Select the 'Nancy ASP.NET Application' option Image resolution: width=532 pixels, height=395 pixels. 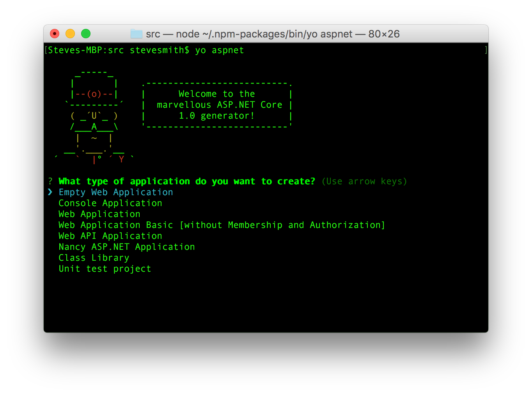click(x=127, y=247)
